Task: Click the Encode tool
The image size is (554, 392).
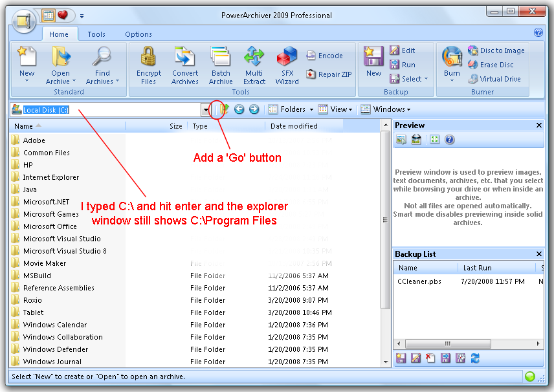Action: [324, 56]
